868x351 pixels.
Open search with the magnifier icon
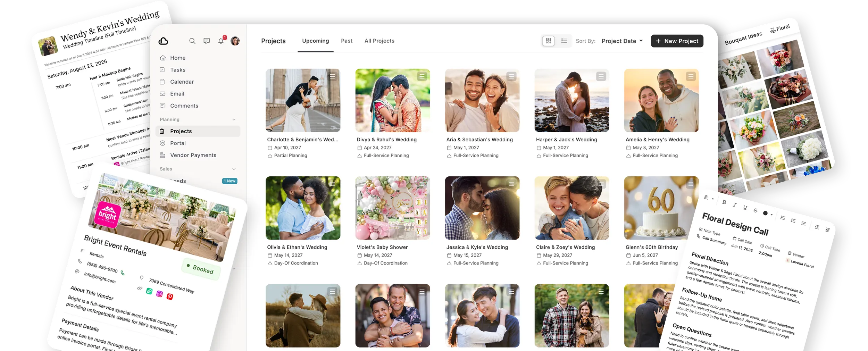(x=192, y=41)
